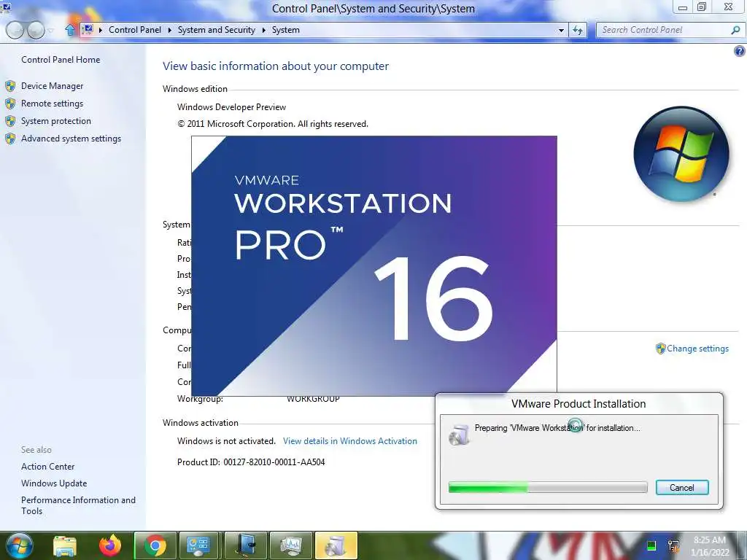Screen dimensions: 747x560
Task: Click the VMware Workstation Pro 16 splash
Action: pos(374,265)
